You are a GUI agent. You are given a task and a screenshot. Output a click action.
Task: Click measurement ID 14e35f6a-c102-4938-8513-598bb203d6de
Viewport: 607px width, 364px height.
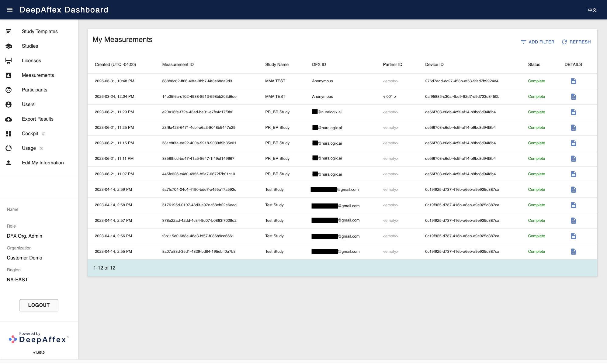click(199, 97)
